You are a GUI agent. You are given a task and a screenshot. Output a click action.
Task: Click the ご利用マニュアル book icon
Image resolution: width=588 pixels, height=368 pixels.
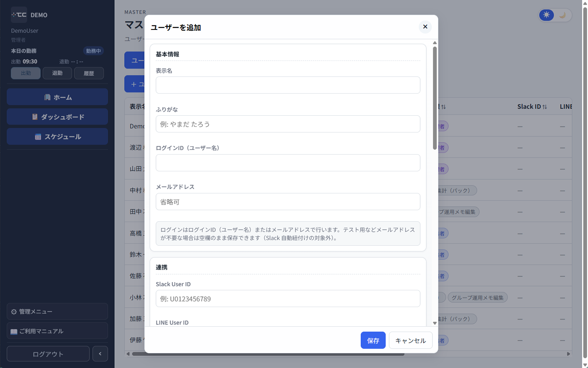(x=14, y=331)
